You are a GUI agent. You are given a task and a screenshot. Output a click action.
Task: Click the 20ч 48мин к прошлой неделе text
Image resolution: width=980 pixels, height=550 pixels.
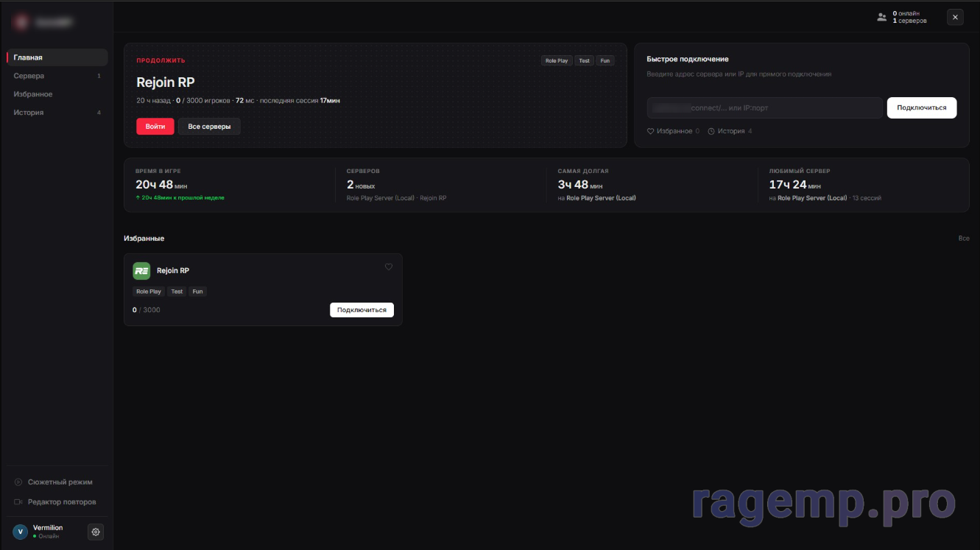[x=180, y=198]
